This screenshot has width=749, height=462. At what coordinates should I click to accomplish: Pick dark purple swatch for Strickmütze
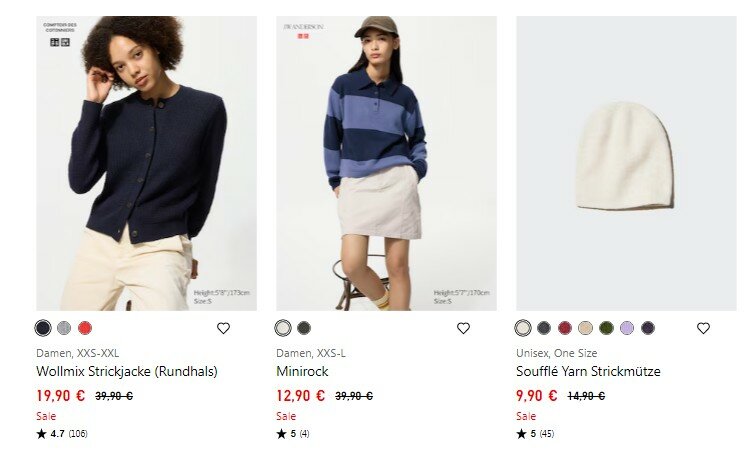tap(648, 328)
